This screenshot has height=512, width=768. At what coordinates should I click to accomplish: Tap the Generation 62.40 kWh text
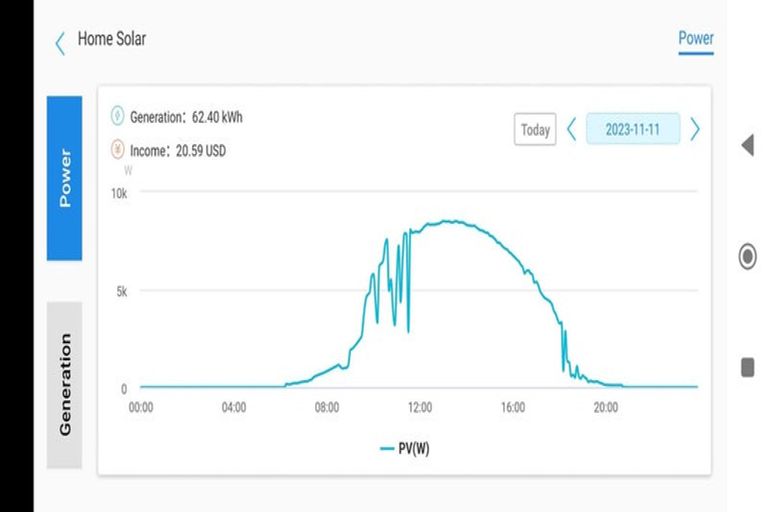point(186,117)
